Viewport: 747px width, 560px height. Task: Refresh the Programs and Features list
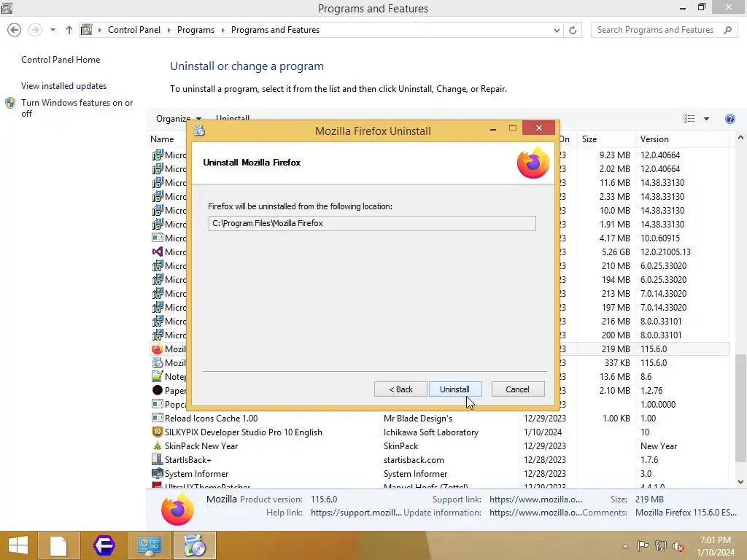pos(573,31)
